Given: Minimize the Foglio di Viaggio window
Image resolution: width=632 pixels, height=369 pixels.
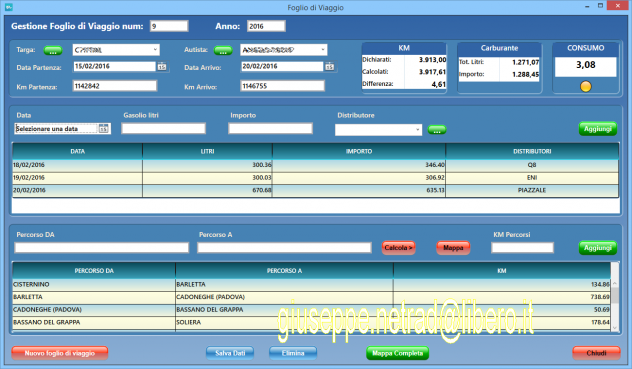Looking at the screenshot, I should pos(587,6).
